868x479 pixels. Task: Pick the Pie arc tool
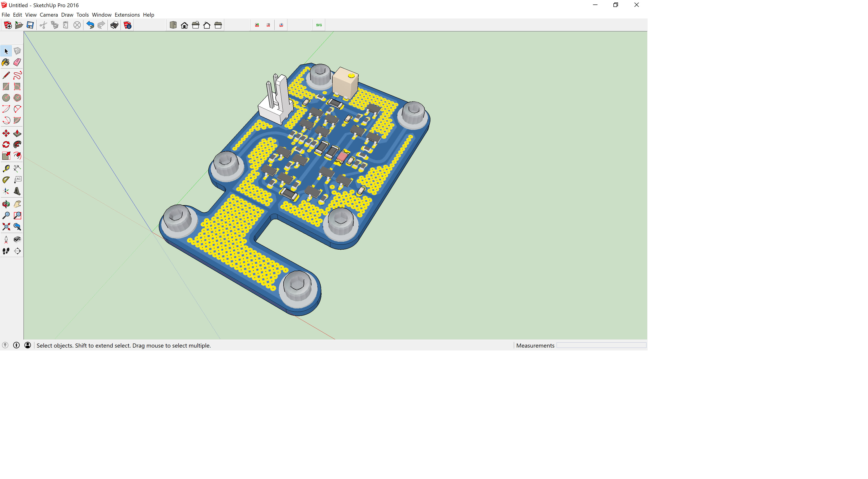[x=18, y=120]
